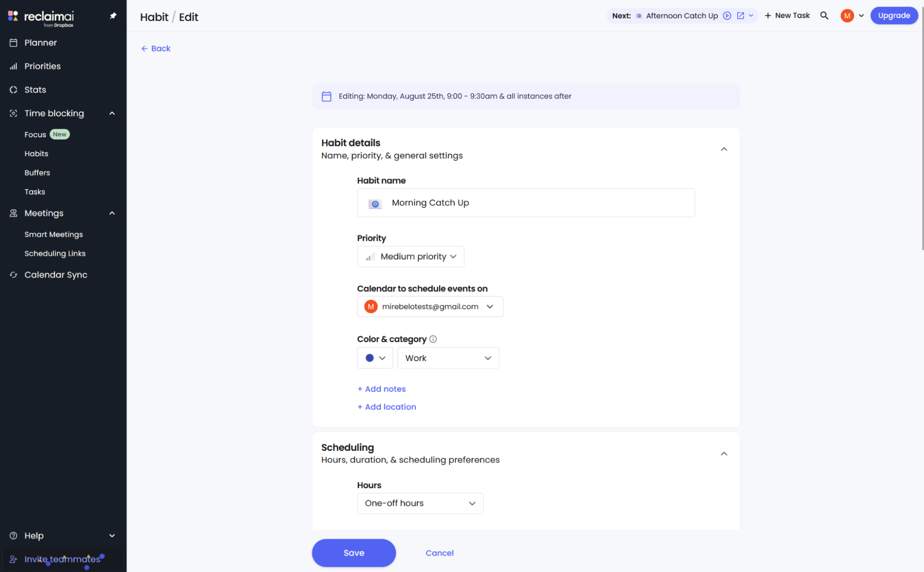Collapse the Habit details section
This screenshot has width=924, height=572.
coord(724,149)
